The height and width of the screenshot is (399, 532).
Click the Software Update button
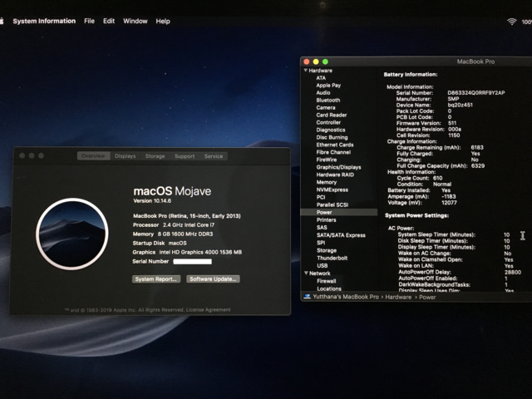(213, 279)
